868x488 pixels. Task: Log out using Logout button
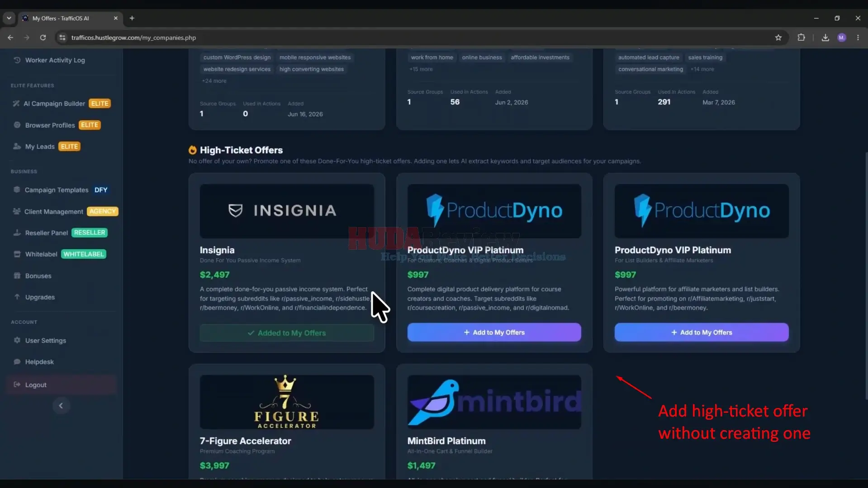(x=62, y=385)
